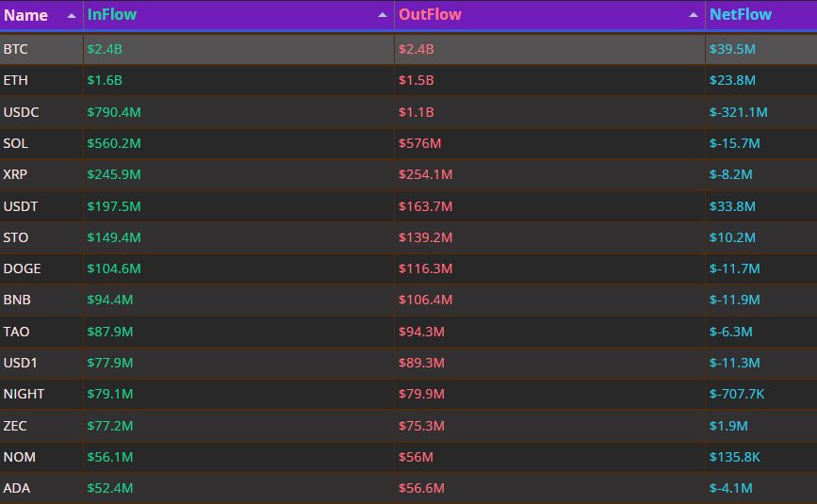Click TAO outflow value $94.3M
The width and height of the screenshot is (817, 504).
421,332
